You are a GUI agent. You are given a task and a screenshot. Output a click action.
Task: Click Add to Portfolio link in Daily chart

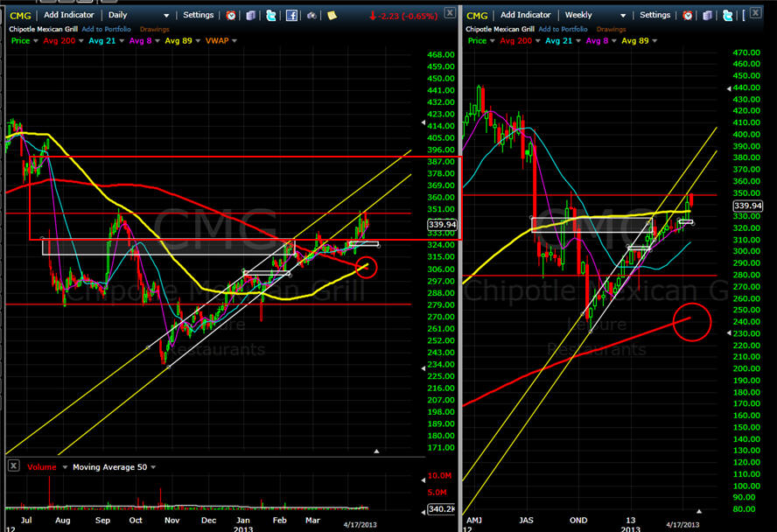[106, 29]
